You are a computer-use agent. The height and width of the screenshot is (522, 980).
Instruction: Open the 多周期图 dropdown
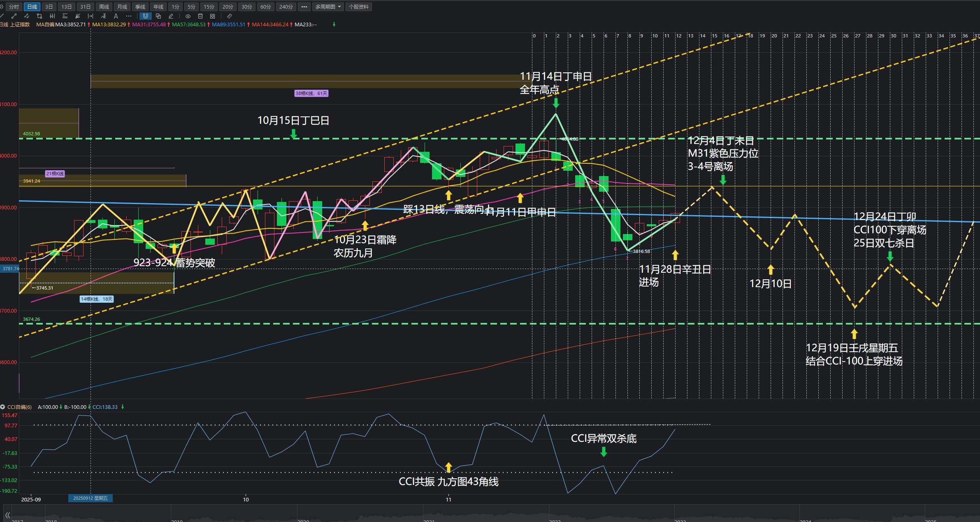[x=328, y=7]
